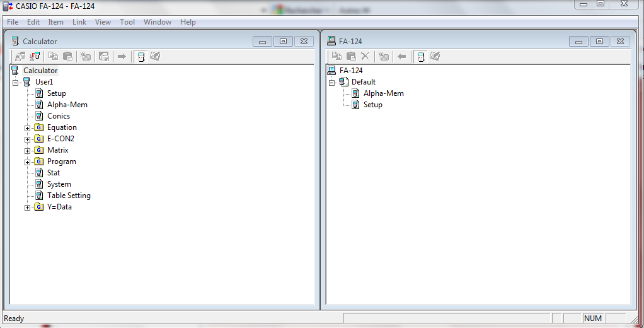Viewport: 644px width, 328px height.
Task: Click Copy icon in FA-124 pane toolbar
Action: (336, 56)
